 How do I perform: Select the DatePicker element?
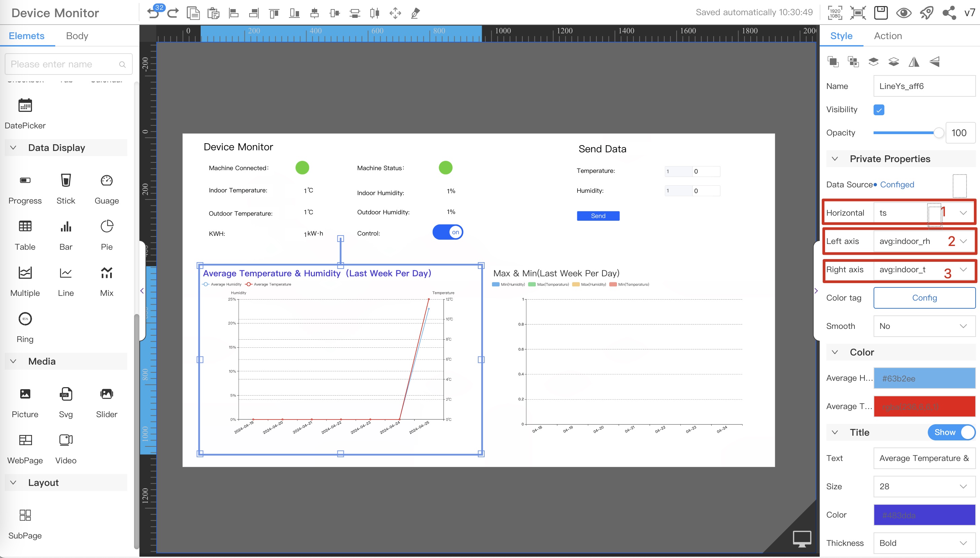click(x=25, y=114)
